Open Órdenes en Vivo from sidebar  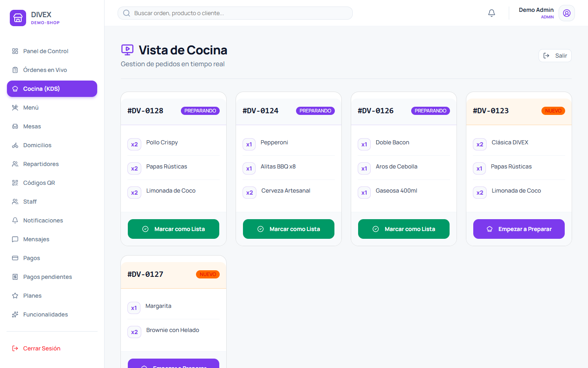pyautogui.click(x=52, y=70)
